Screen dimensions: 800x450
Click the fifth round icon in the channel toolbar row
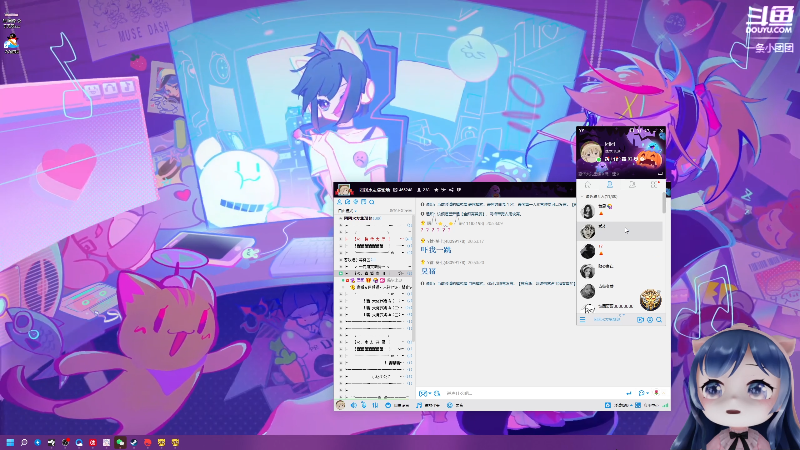[371, 202]
